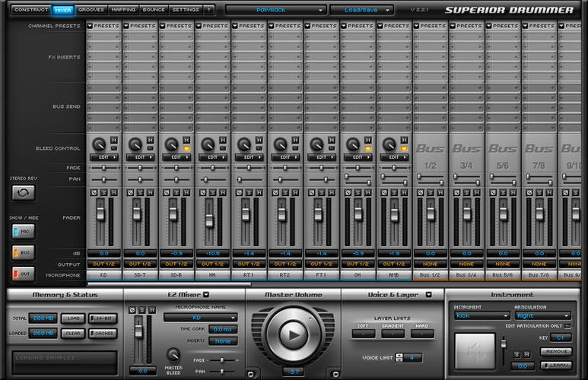Toggle MIC channels show/hide

pyautogui.click(x=24, y=232)
